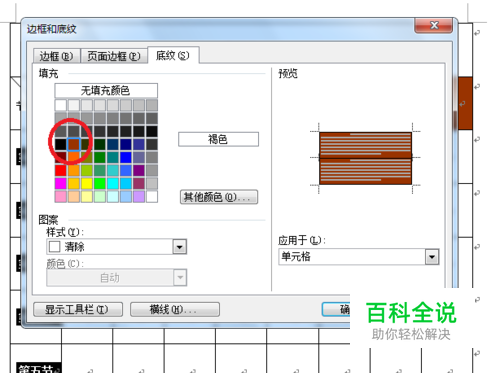Select the white swatch at the bottom-right of the palette
This screenshot has width=500, height=373.
point(152,196)
